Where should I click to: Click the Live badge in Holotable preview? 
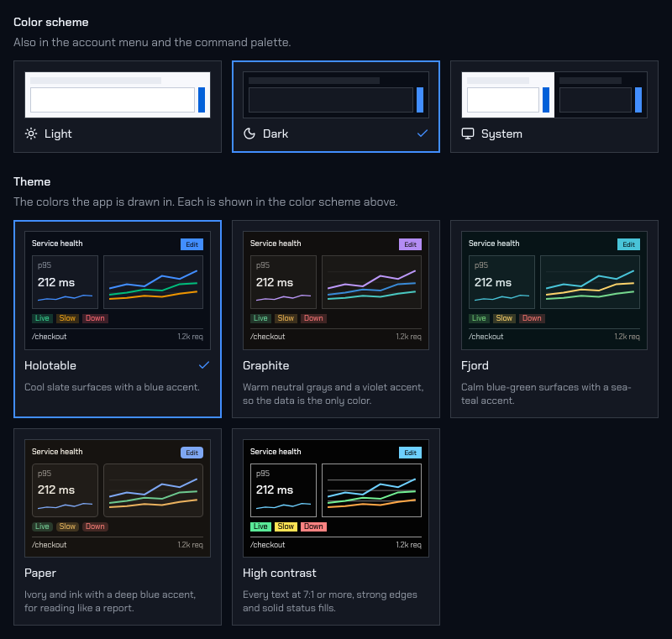42,318
